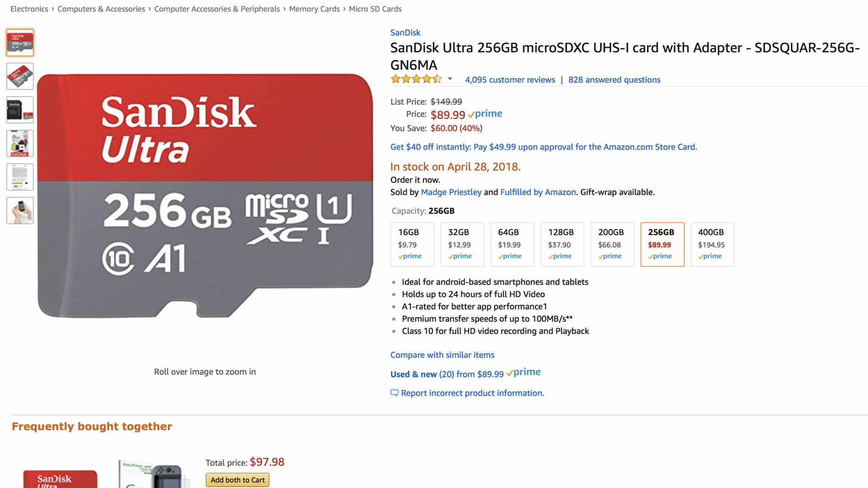The height and width of the screenshot is (488, 868).
Task: Show the hand holding phone thumbnail
Action: pyautogui.click(x=20, y=211)
